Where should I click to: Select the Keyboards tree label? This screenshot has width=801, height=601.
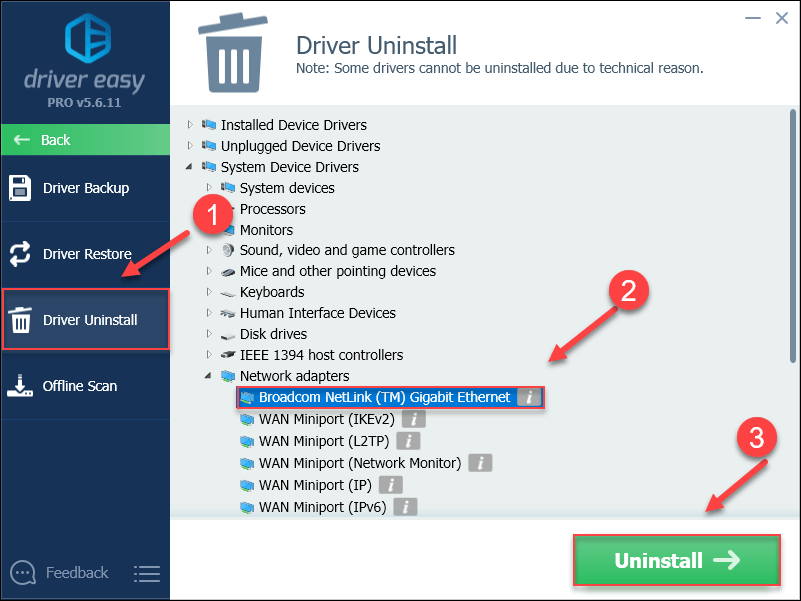[x=272, y=292]
